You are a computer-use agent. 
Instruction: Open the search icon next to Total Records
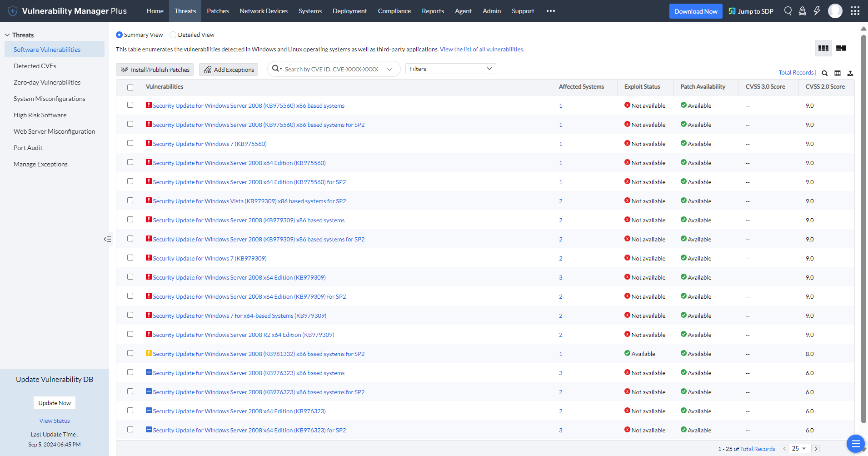coord(824,73)
